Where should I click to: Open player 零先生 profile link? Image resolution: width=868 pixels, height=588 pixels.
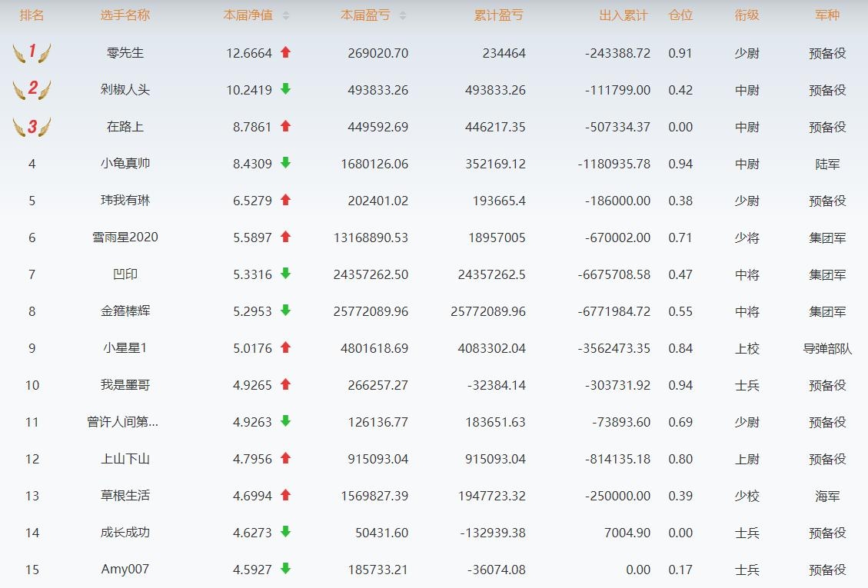[125, 53]
